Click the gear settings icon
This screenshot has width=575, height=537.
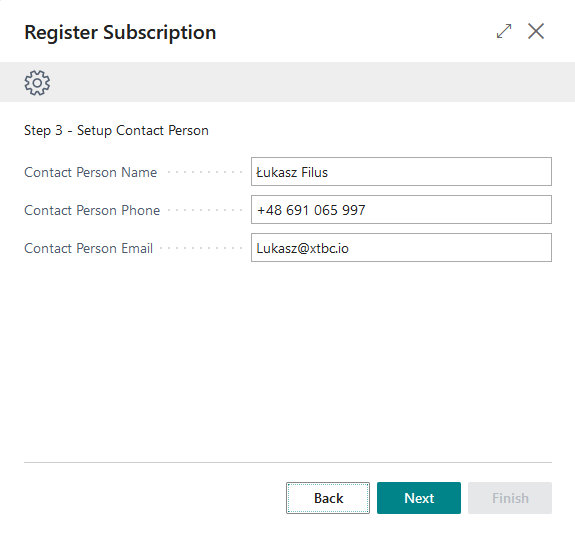37,83
